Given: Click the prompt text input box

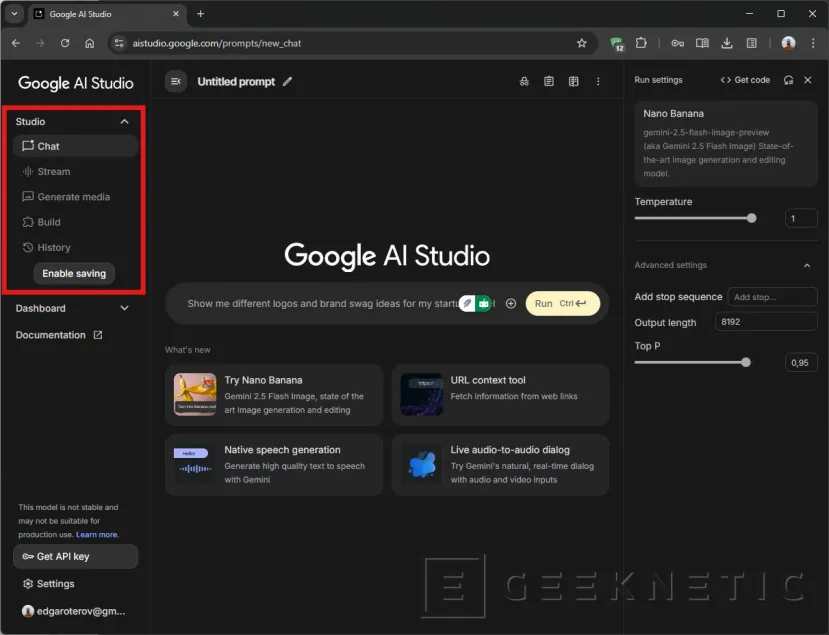Looking at the screenshot, I should click(x=323, y=303).
